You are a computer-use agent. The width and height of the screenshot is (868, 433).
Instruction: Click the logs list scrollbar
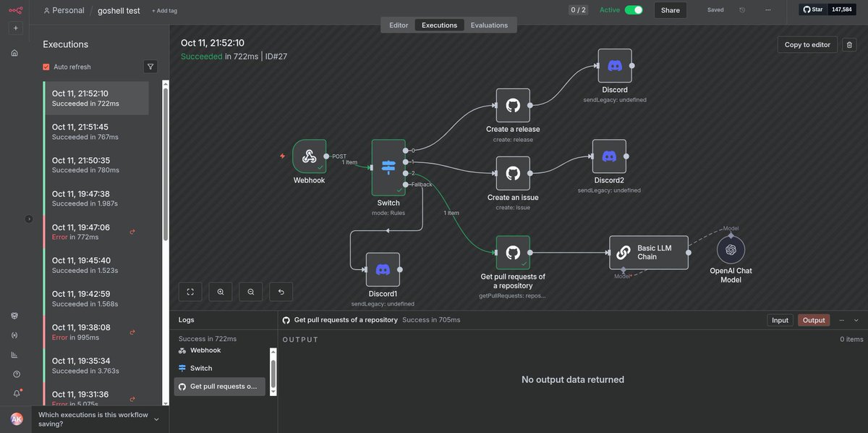(x=273, y=373)
